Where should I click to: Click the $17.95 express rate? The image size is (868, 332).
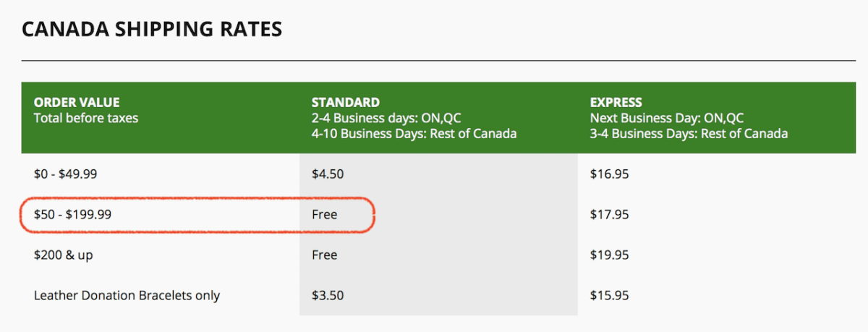pos(609,215)
